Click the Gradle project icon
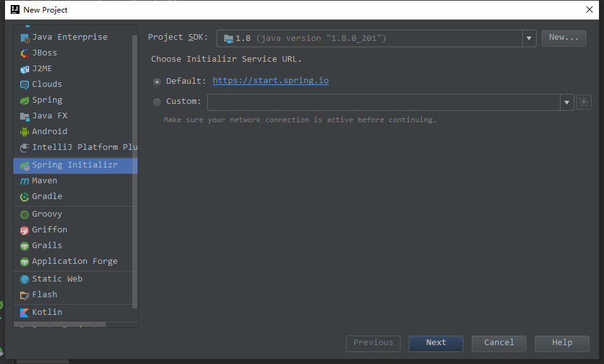 coord(25,196)
